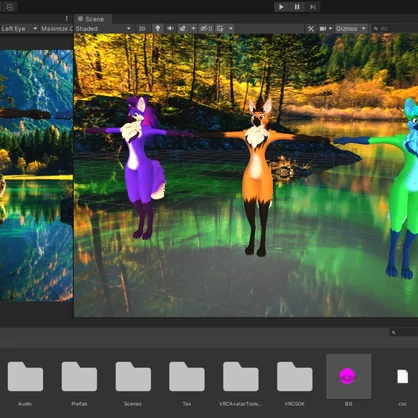Click the Maximize On Play button
The image size is (418, 418).
coord(56,29)
